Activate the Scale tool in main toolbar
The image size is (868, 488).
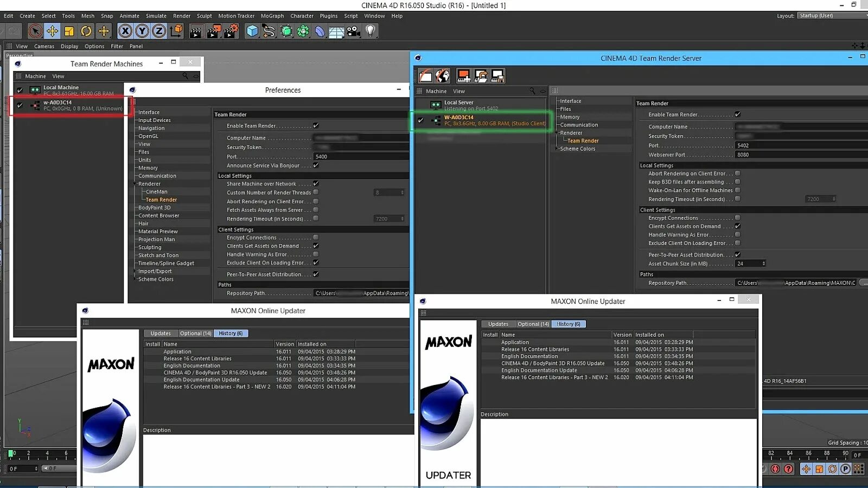click(x=69, y=31)
